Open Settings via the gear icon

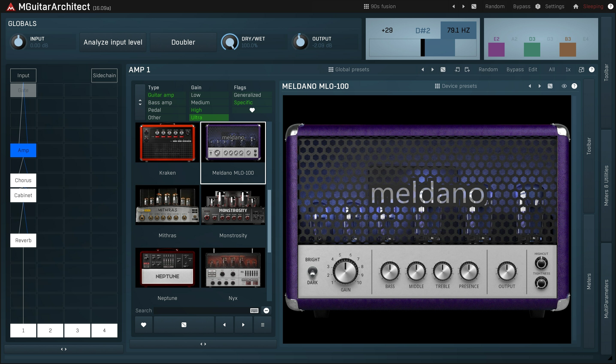(x=555, y=6)
